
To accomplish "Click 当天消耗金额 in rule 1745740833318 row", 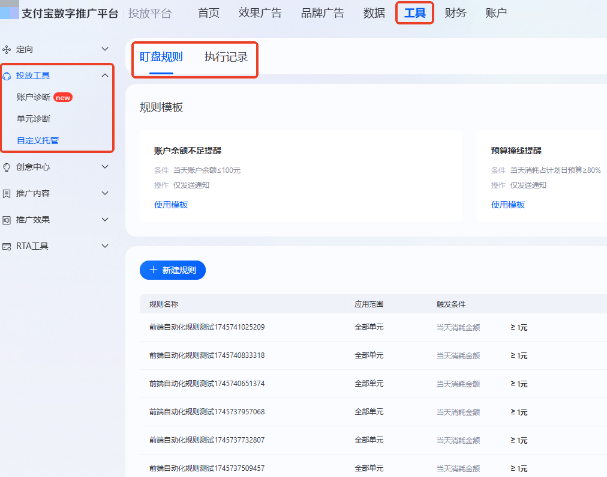I will coord(458,355).
